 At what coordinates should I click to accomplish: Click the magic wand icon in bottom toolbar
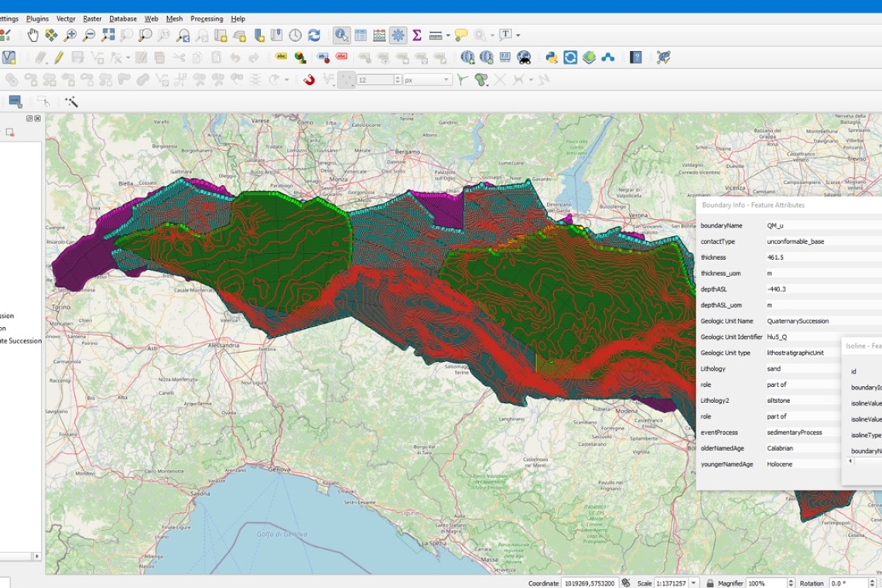point(71,102)
